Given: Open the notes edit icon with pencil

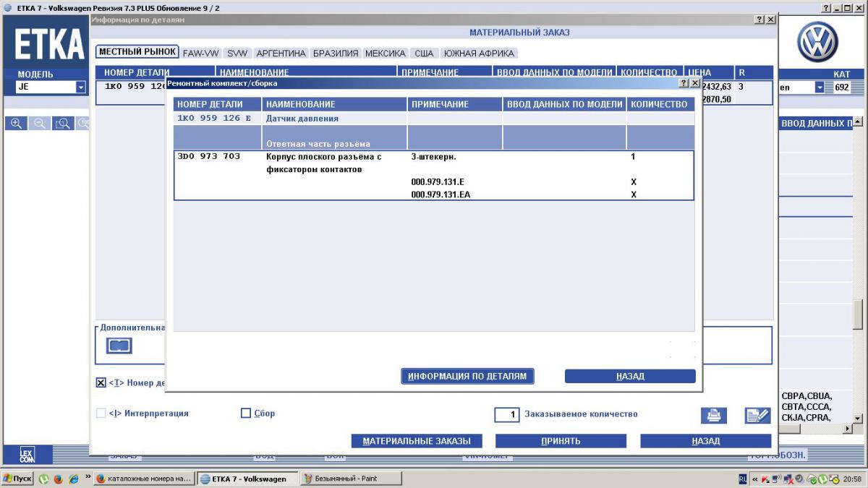Looking at the screenshot, I should click(757, 416).
